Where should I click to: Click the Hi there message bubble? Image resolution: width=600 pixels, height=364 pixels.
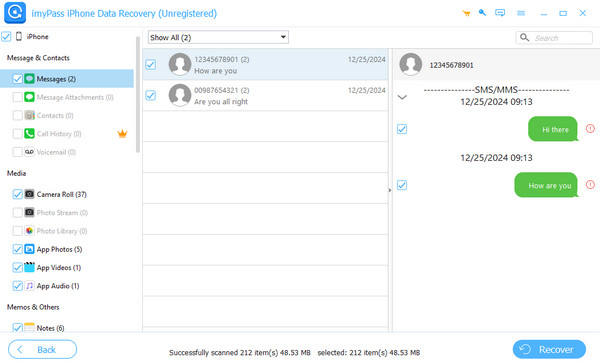(x=553, y=129)
